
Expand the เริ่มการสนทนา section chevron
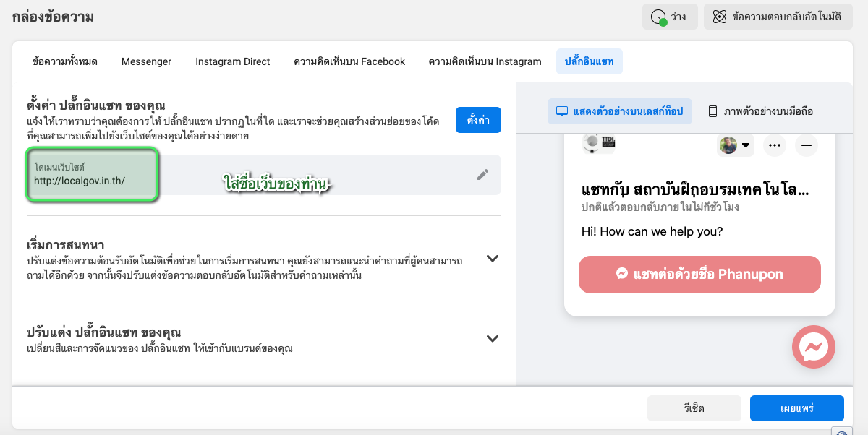pos(493,258)
